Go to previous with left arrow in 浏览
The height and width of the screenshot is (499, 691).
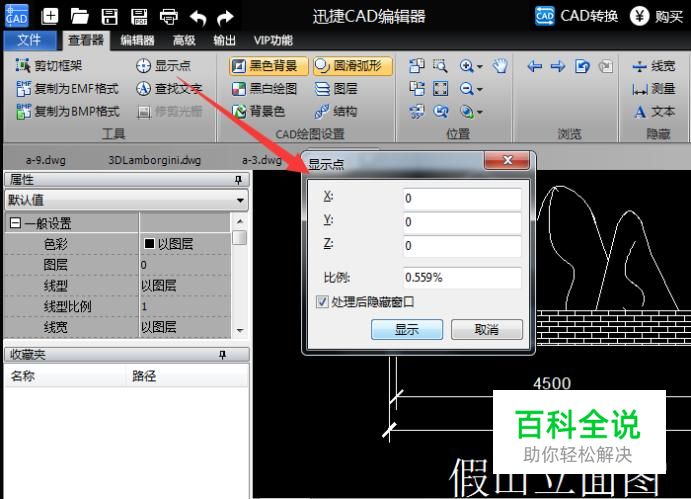[x=535, y=66]
